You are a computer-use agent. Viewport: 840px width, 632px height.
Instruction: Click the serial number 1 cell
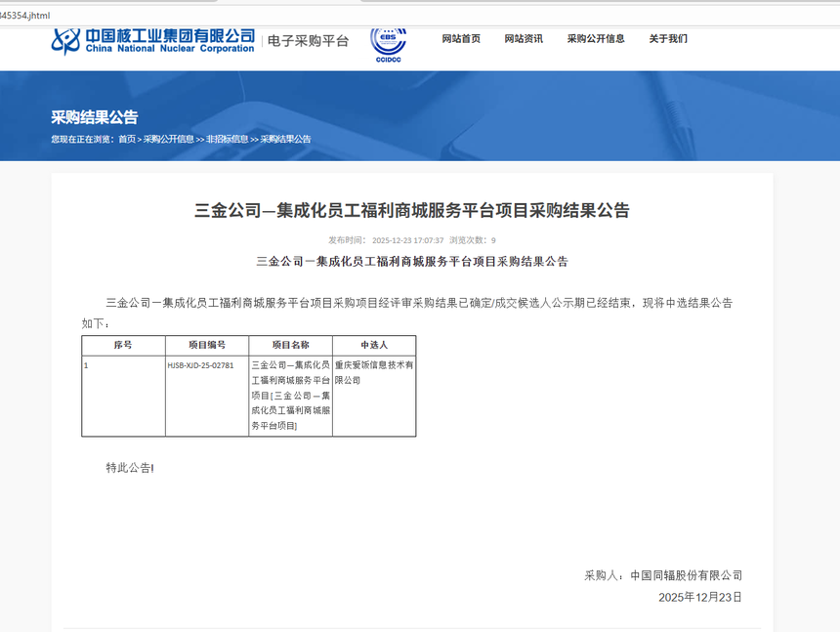tap(123, 396)
